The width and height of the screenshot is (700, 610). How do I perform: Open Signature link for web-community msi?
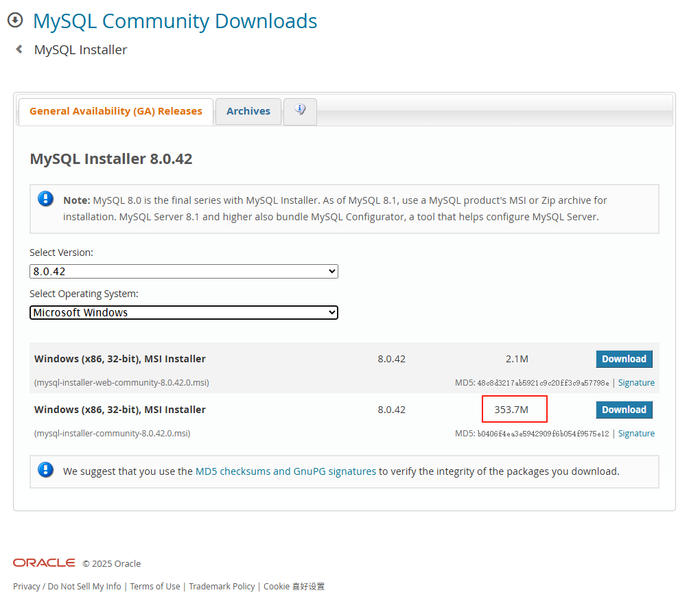(x=636, y=382)
